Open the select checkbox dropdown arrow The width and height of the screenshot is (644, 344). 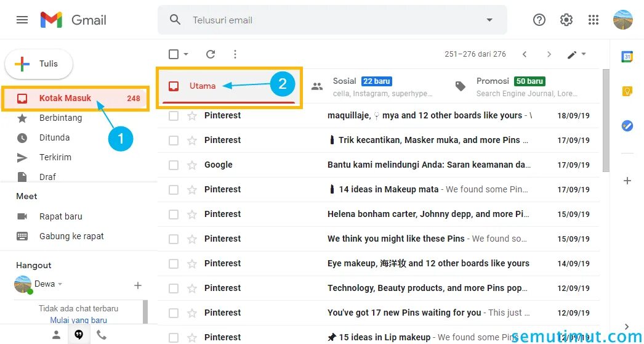pyautogui.click(x=186, y=54)
